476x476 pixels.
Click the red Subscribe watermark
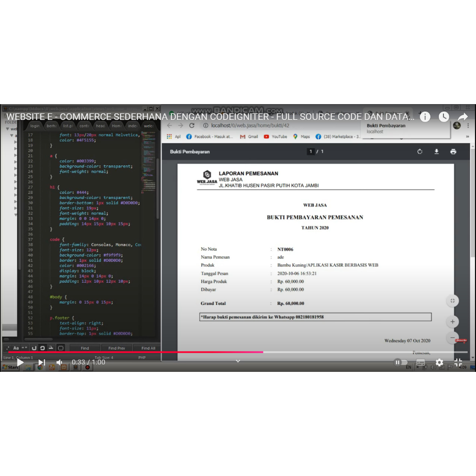pyautogui.click(x=461, y=340)
